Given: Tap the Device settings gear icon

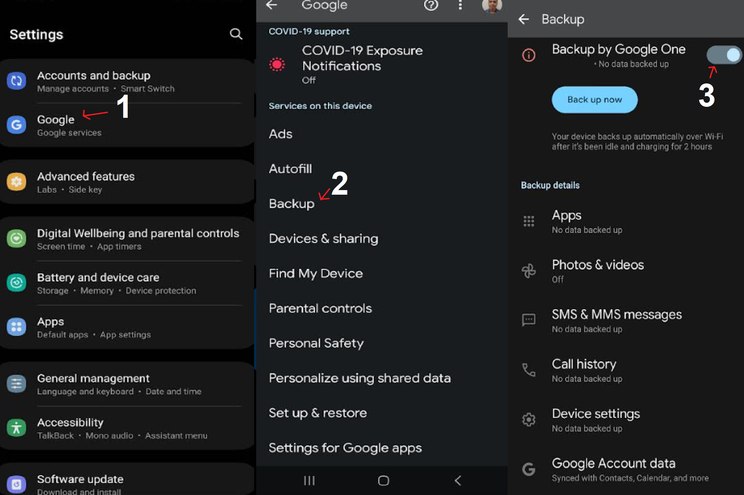Looking at the screenshot, I should coord(529,420).
